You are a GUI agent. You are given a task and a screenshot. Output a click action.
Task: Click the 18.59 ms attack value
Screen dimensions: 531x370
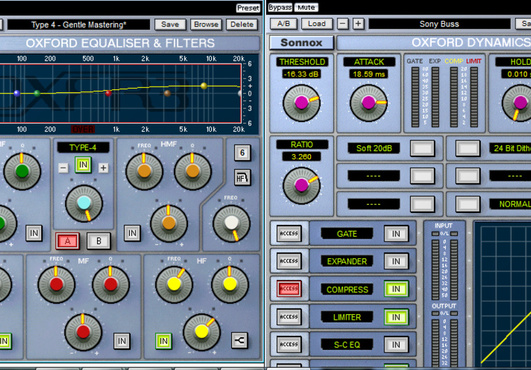point(369,74)
